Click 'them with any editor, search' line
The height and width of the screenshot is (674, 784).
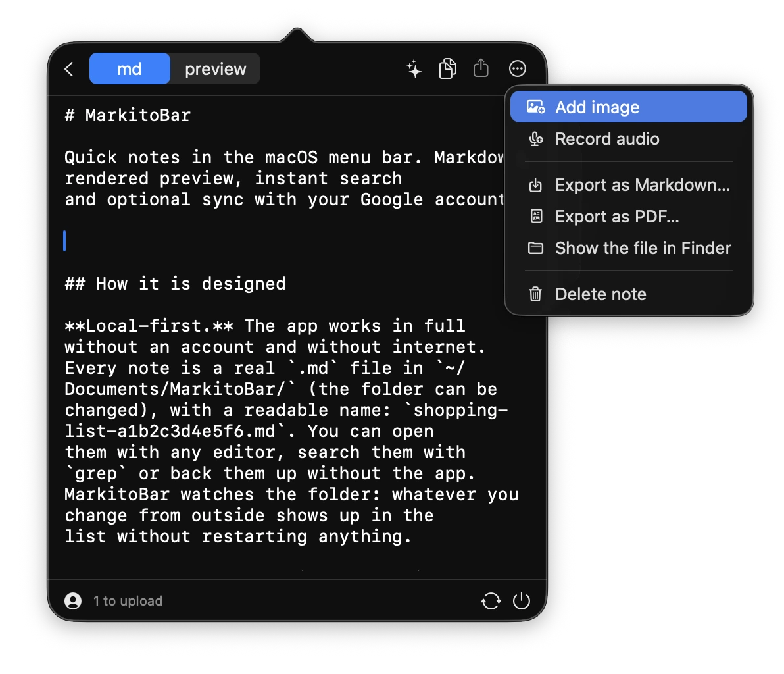(265, 452)
